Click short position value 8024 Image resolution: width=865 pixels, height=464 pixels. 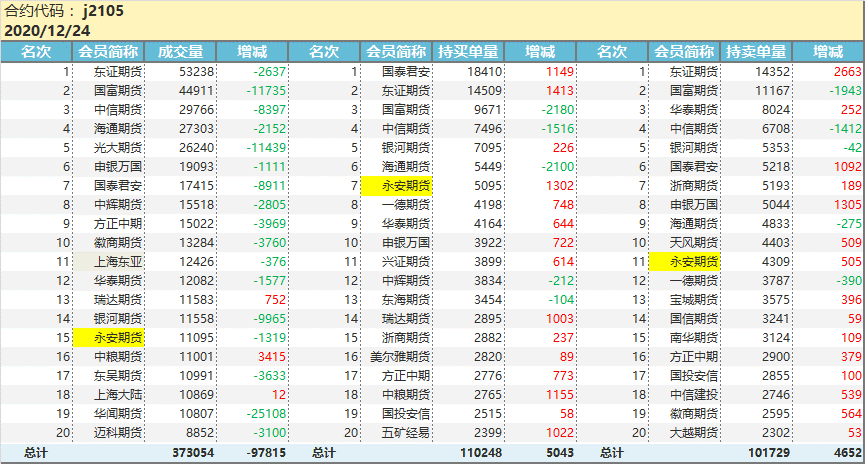[776, 110]
